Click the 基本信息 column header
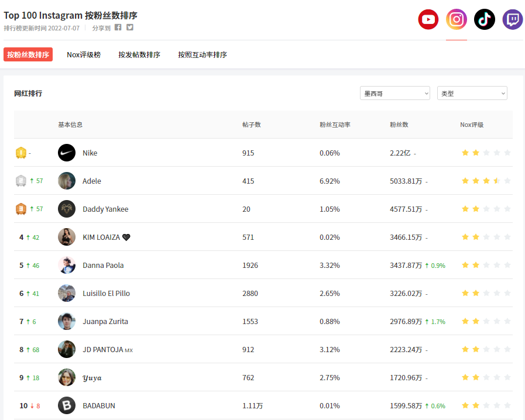The width and height of the screenshot is (525, 420). [x=70, y=125]
